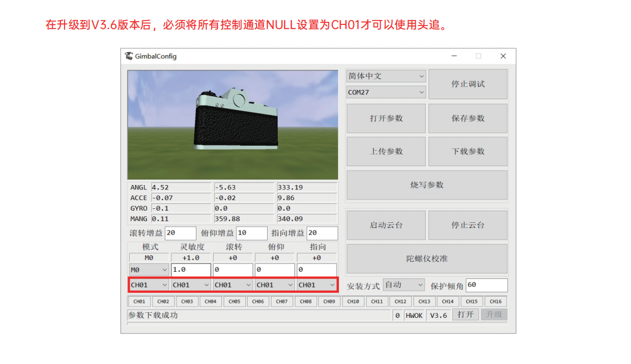Click the CH13 channel indicator
This screenshot has width=631, height=364.
(x=424, y=301)
